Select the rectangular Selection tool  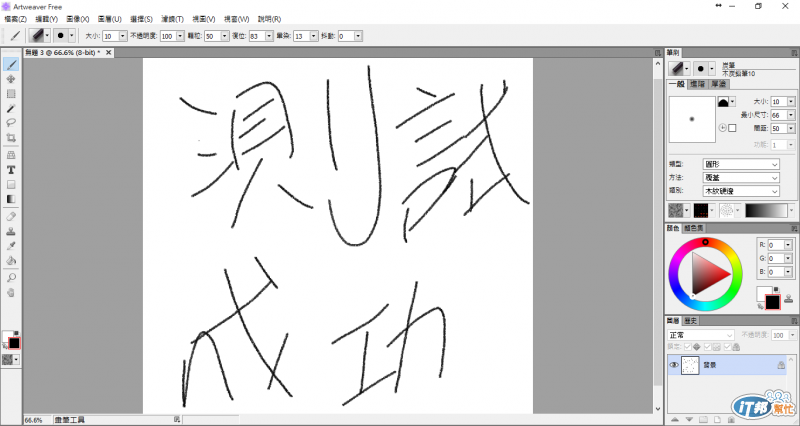(x=11, y=94)
